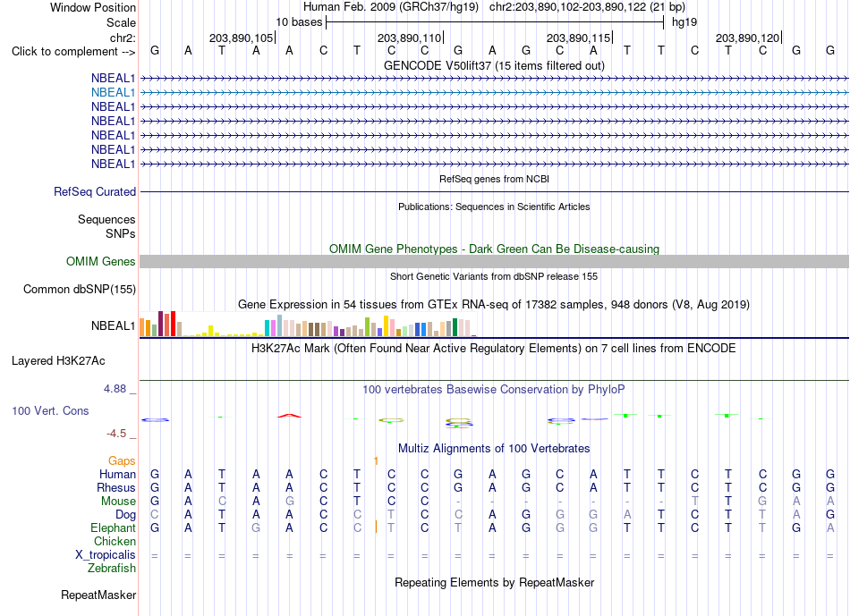
Task: Select the Scale track label
Action: tap(121, 22)
